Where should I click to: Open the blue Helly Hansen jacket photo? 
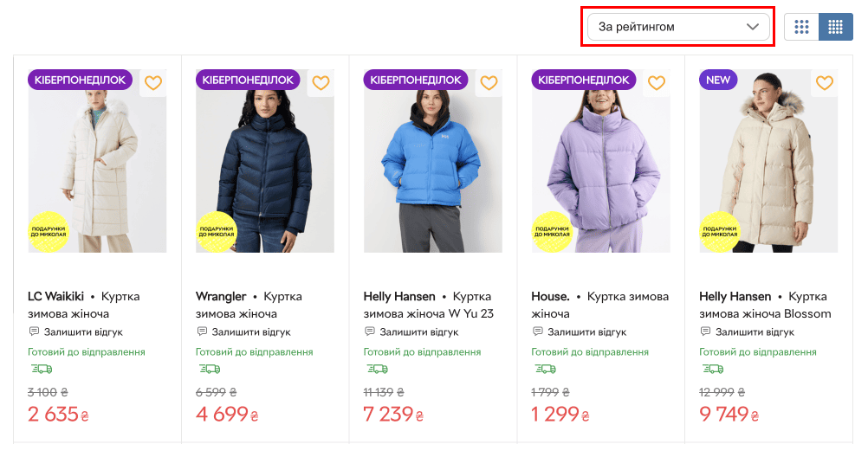coord(432,164)
